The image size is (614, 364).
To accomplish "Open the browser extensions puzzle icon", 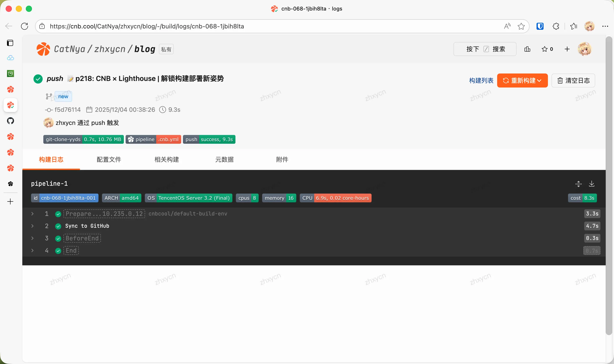I will tap(556, 26).
